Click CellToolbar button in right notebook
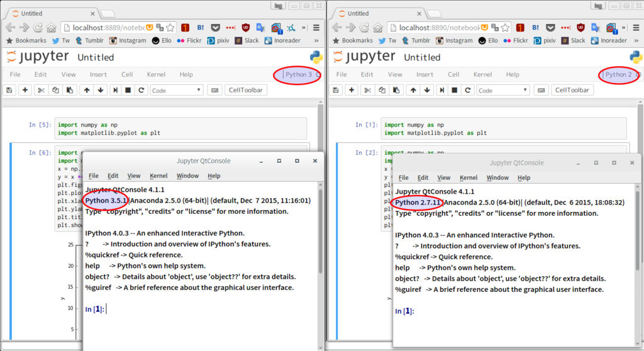Screen dimensions: 644x351 click(x=572, y=90)
